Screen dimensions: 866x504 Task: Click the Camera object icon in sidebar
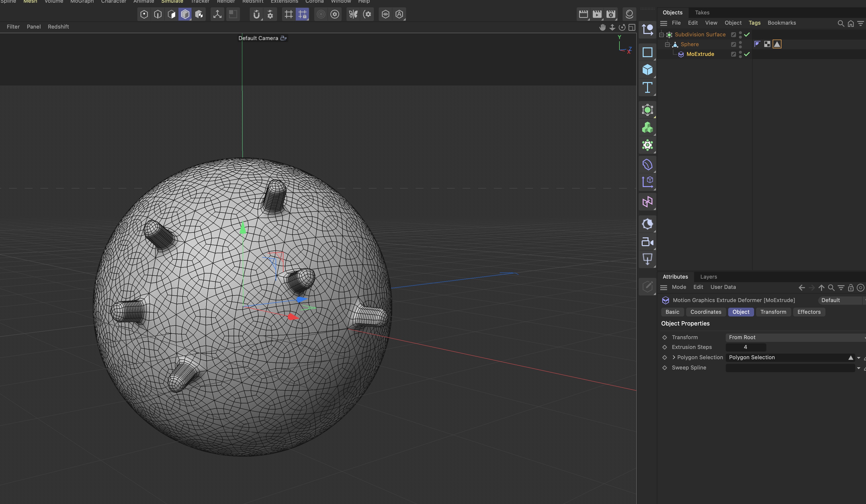coord(648,242)
